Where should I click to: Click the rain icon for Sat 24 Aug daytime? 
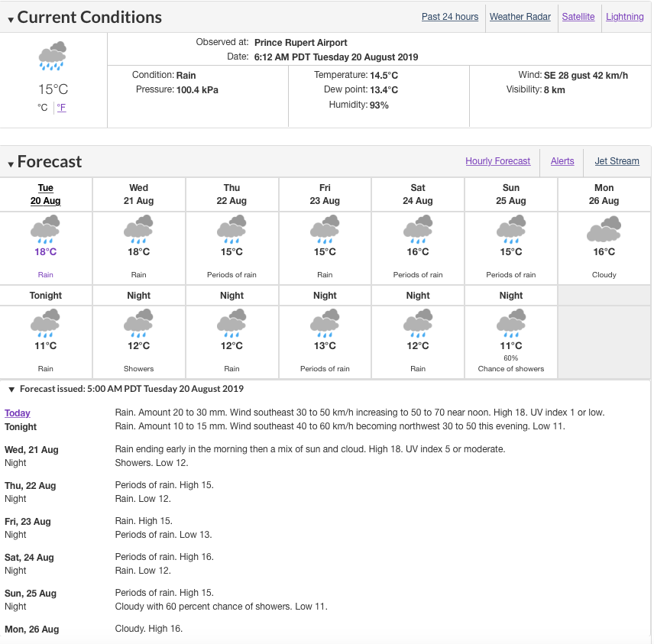coord(417,227)
